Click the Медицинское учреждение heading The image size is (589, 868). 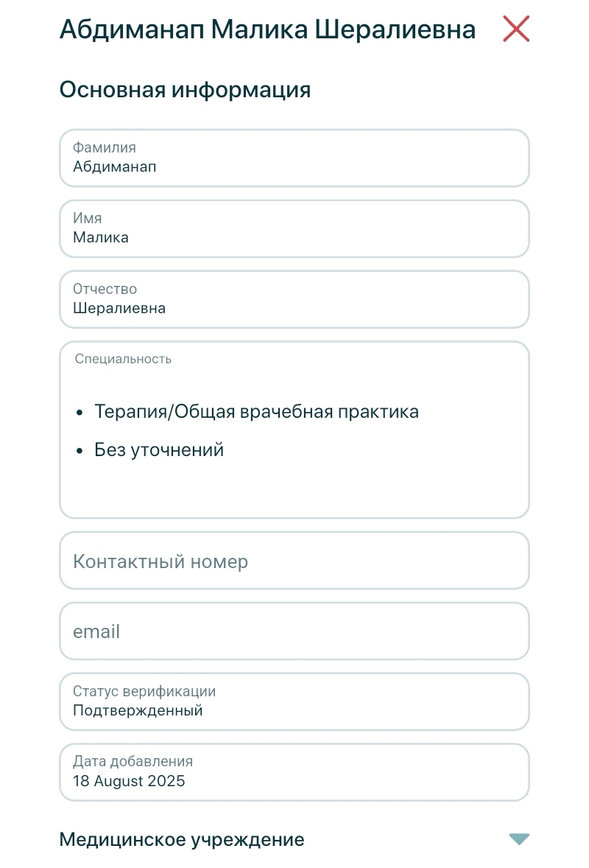click(x=181, y=839)
